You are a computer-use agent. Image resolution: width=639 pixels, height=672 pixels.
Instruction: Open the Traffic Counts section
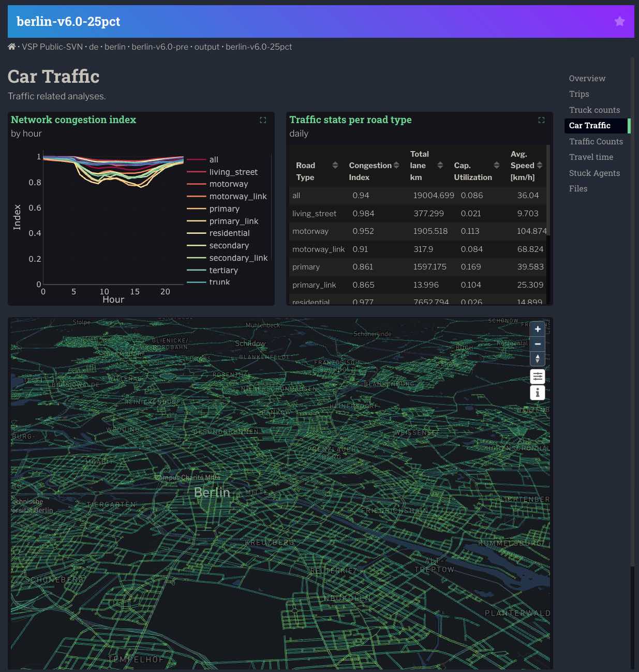tap(596, 141)
